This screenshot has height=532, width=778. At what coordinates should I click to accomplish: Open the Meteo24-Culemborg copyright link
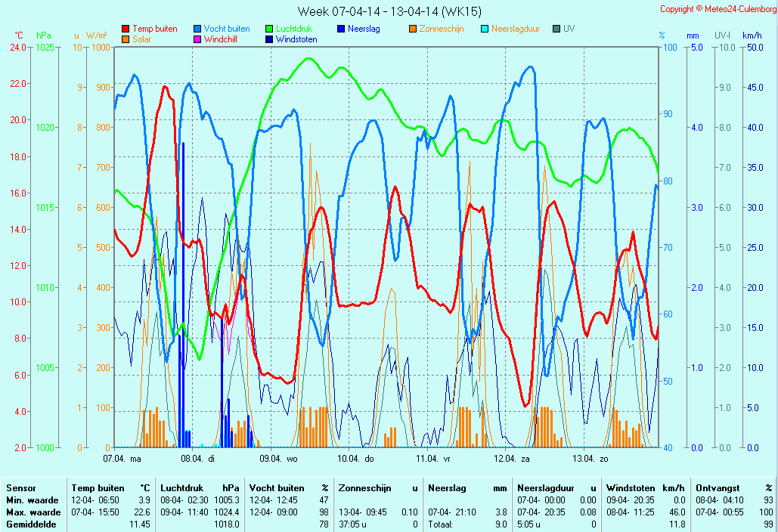(x=718, y=9)
